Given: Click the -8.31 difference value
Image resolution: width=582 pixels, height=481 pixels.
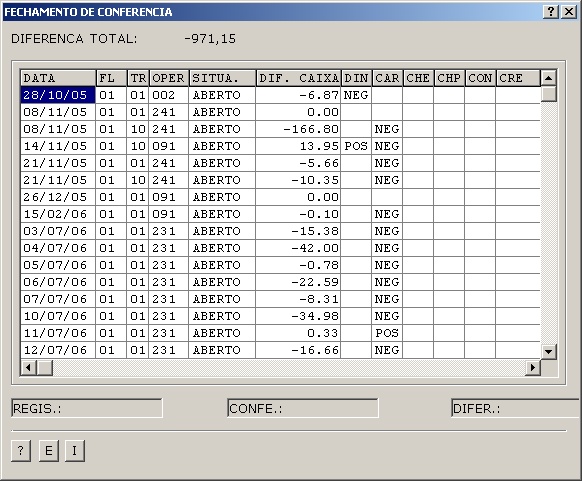Looking at the screenshot, I should pyautogui.click(x=319, y=299).
